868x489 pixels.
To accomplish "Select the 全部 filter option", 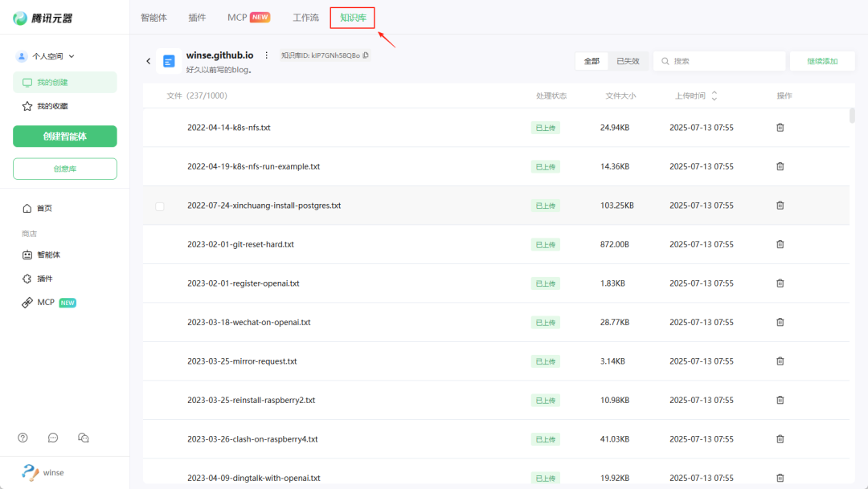I will tap(592, 61).
